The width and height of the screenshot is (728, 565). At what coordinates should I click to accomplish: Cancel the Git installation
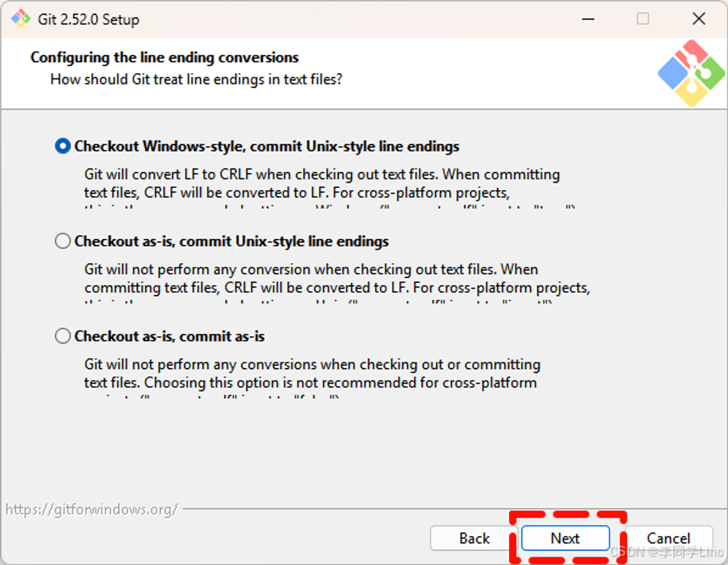click(x=669, y=538)
